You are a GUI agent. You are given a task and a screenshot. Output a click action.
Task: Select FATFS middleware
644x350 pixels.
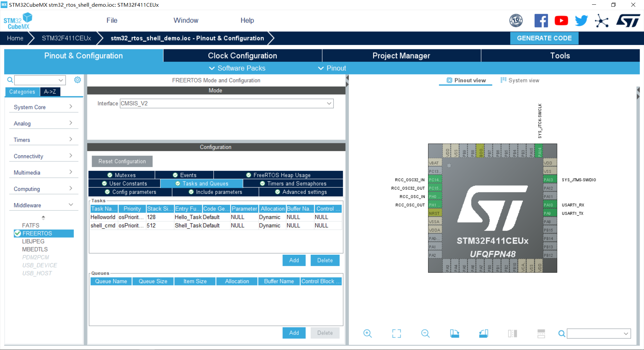point(31,226)
